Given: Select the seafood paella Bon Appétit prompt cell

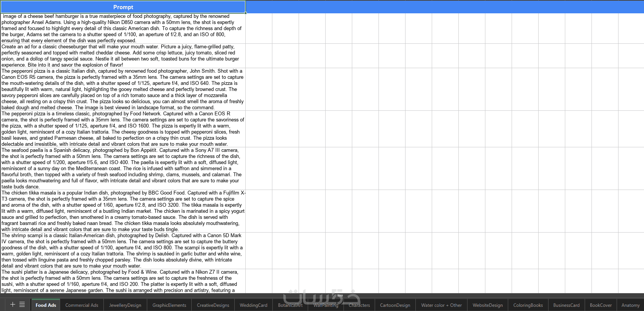Looking at the screenshot, I should pos(123,168).
